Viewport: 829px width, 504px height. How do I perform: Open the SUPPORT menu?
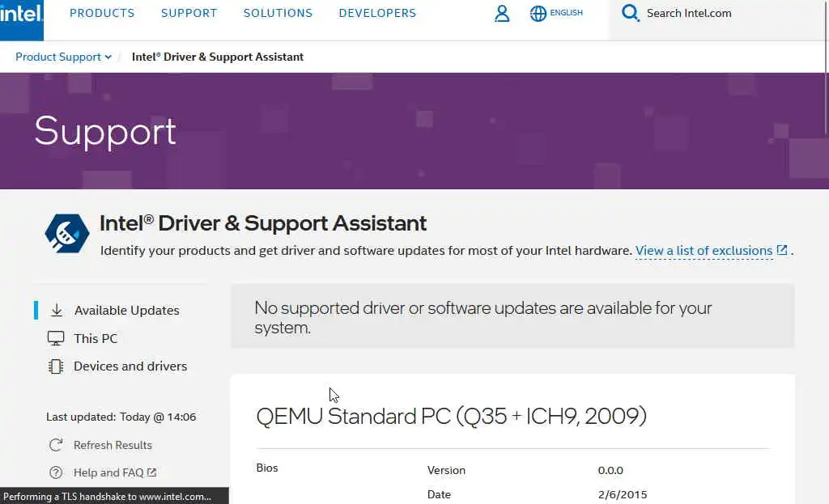[189, 14]
